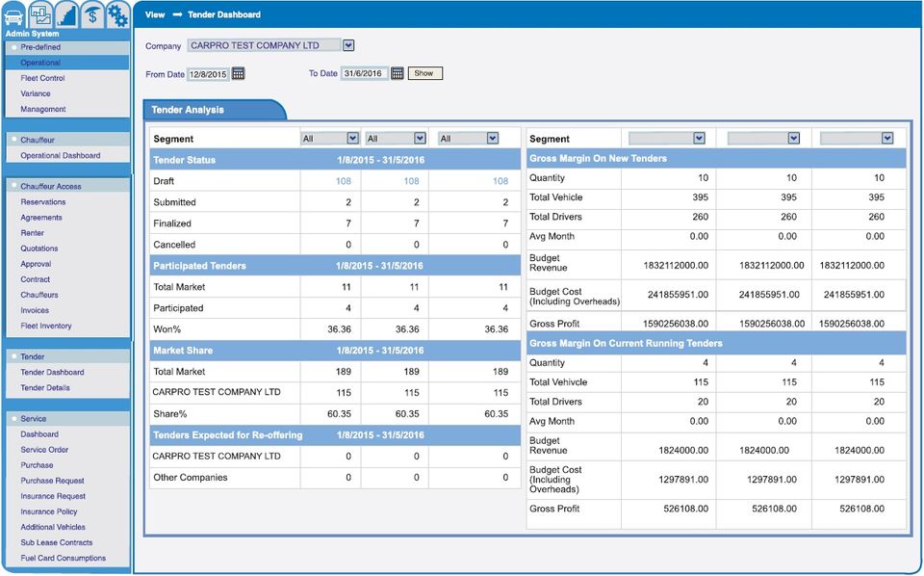924x576 pixels.
Task: Click the Tender Status section header
Action: (x=335, y=160)
